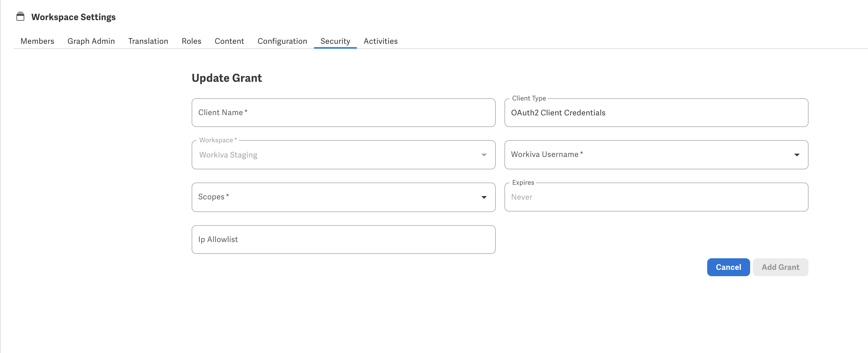Image resolution: width=868 pixels, height=353 pixels.
Task: Click the Client Type field showing OAuth2 Client Credentials
Action: tap(656, 113)
